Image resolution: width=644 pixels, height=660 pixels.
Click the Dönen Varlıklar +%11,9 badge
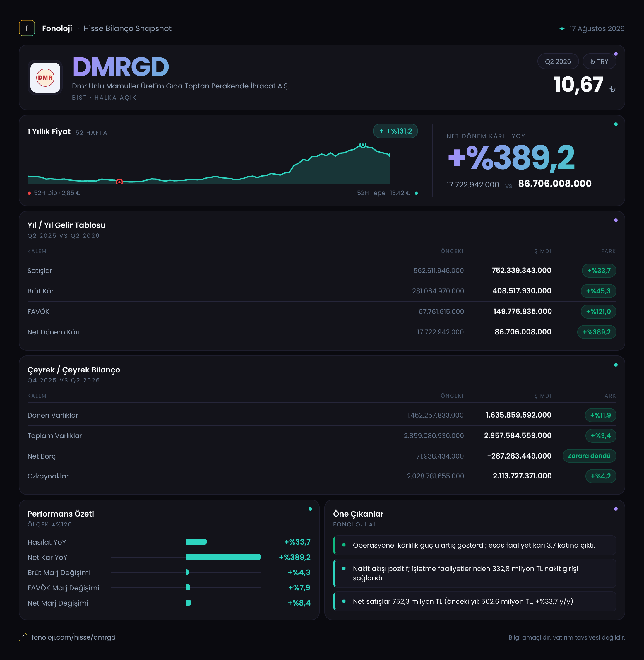click(x=600, y=416)
